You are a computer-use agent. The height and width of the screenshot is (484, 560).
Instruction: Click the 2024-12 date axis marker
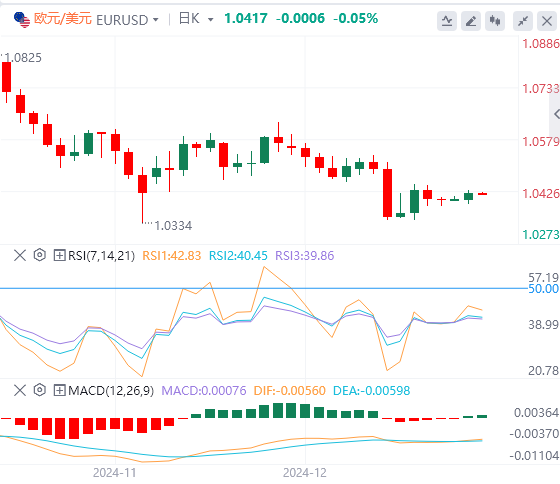(305, 473)
